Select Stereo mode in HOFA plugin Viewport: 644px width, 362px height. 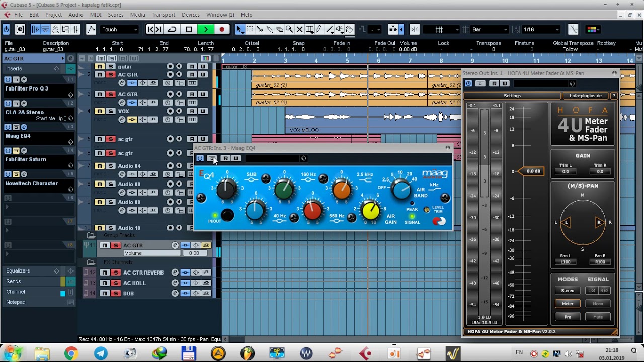tap(568, 291)
